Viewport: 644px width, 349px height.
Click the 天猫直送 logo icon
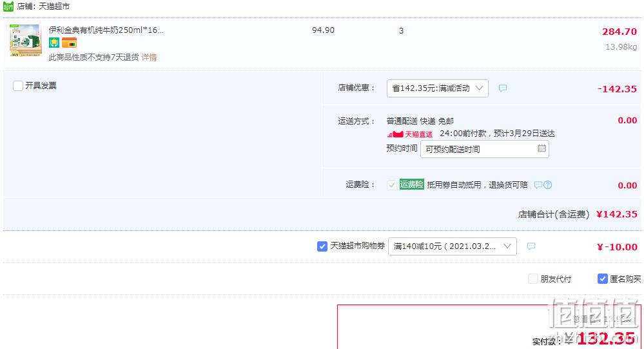[410, 134]
